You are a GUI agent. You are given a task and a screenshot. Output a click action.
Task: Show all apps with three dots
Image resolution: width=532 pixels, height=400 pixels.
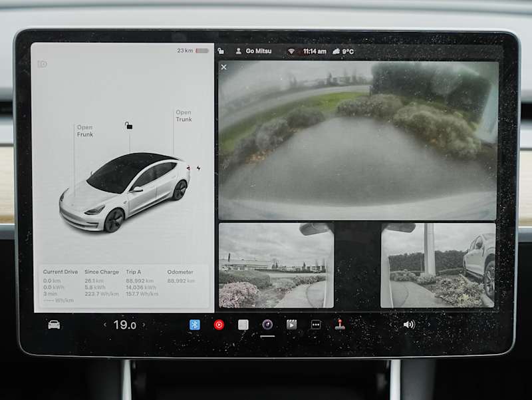click(316, 325)
